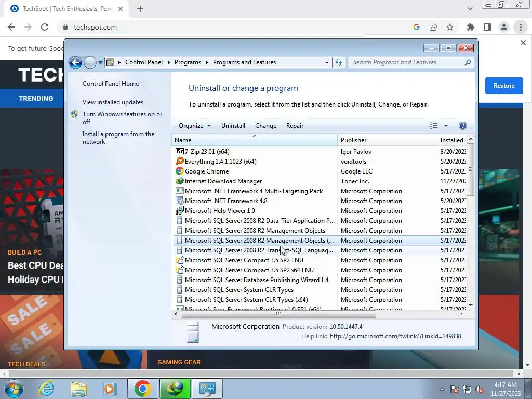Click the search magnifier icon in Control Panel
This screenshot has height=399, width=532.
click(x=468, y=62)
